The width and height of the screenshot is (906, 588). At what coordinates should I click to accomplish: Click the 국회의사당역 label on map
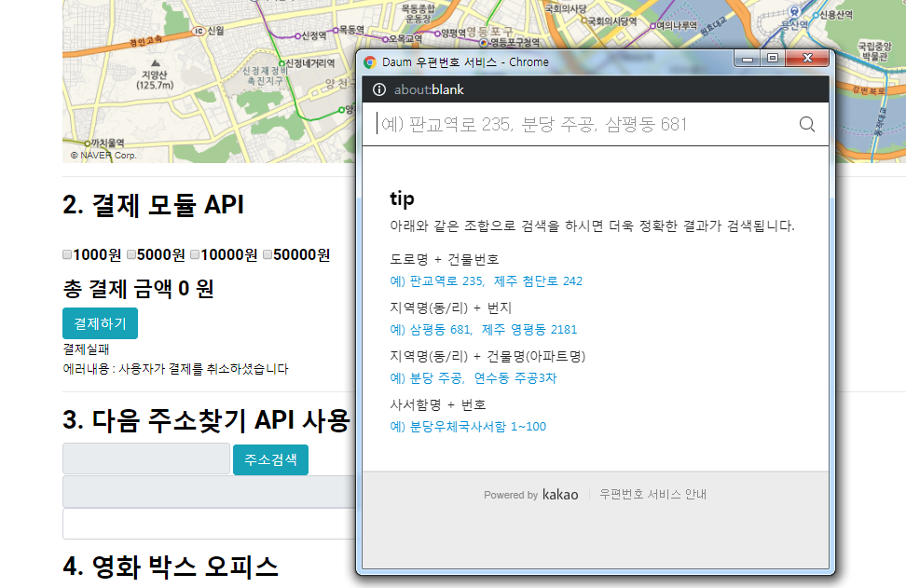tap(611, 21)
